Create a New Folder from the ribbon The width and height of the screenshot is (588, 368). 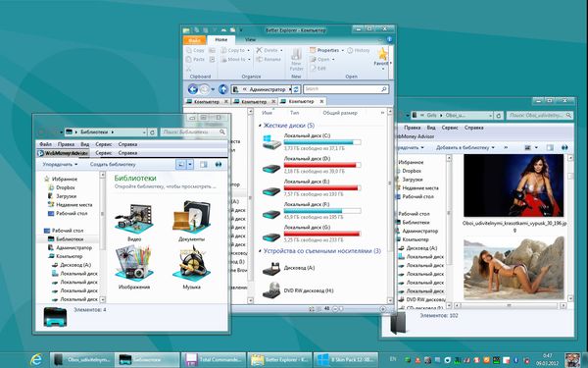[x=296, y=59]
